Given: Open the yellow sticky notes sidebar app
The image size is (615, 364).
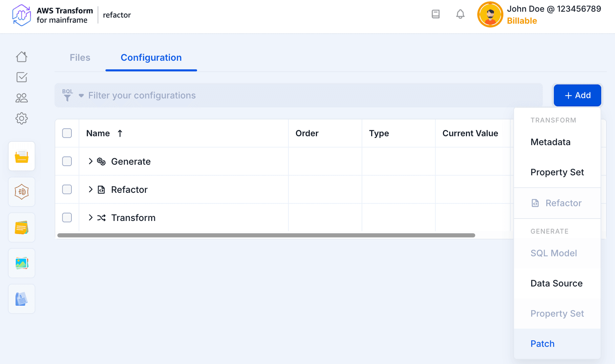Looking at the screenshot, I should point(22,228).
